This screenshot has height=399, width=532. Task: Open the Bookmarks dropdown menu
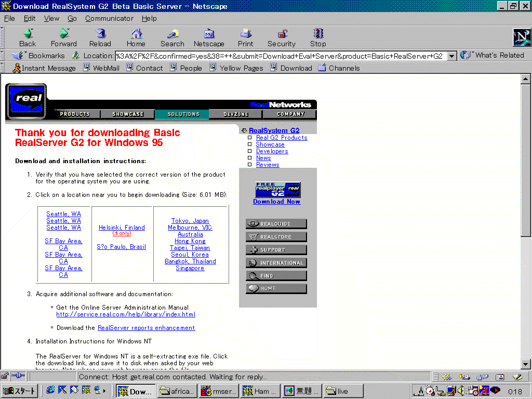coord(37,55)
